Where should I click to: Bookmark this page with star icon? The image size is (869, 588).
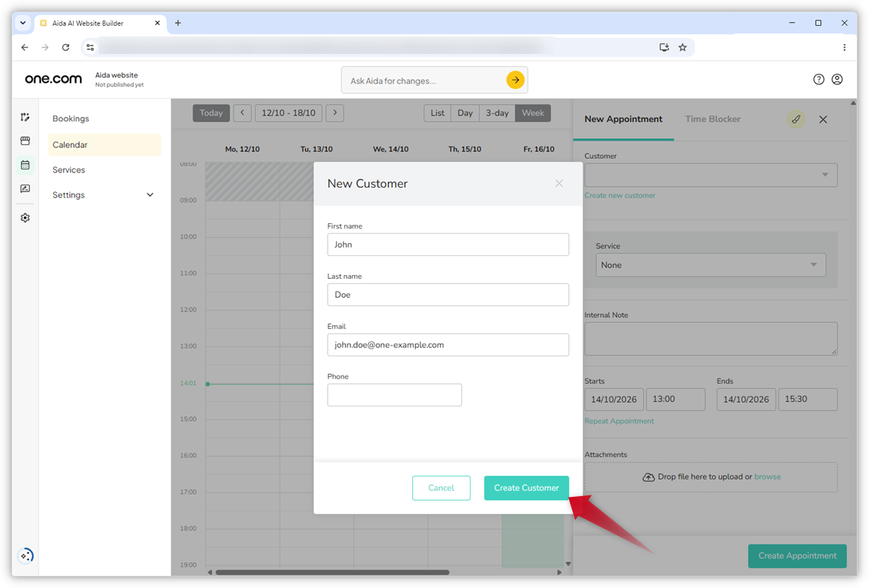(682, 47)
